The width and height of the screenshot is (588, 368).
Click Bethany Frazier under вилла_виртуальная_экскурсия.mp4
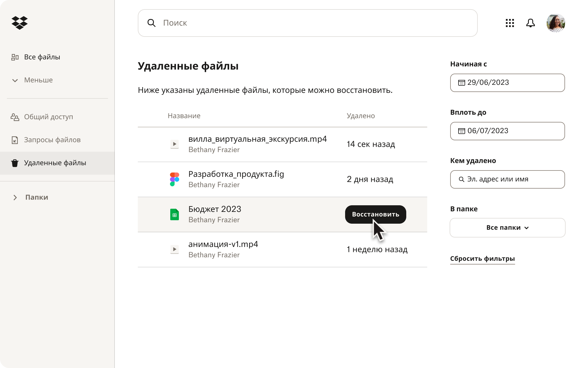point(214,150)
